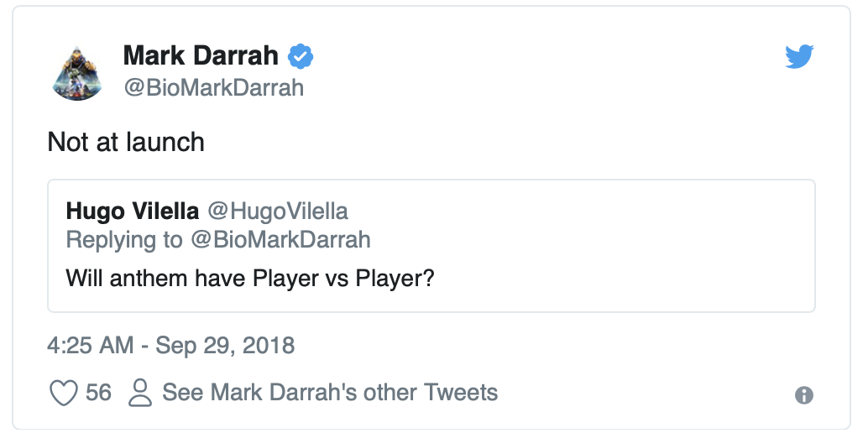Open Mark Darrah's profile avatar
Viewport: 868px width, 433px height.
(77, 72)
